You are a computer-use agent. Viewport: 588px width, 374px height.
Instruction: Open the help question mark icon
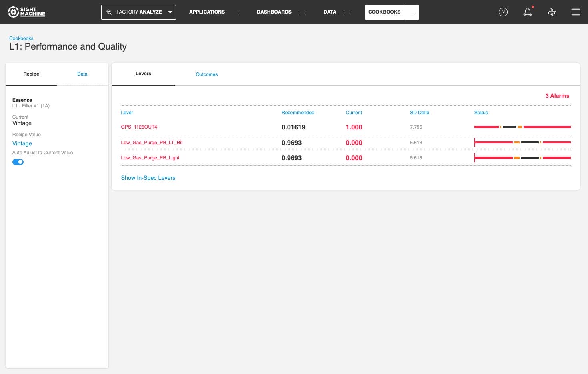click(503, 12)
